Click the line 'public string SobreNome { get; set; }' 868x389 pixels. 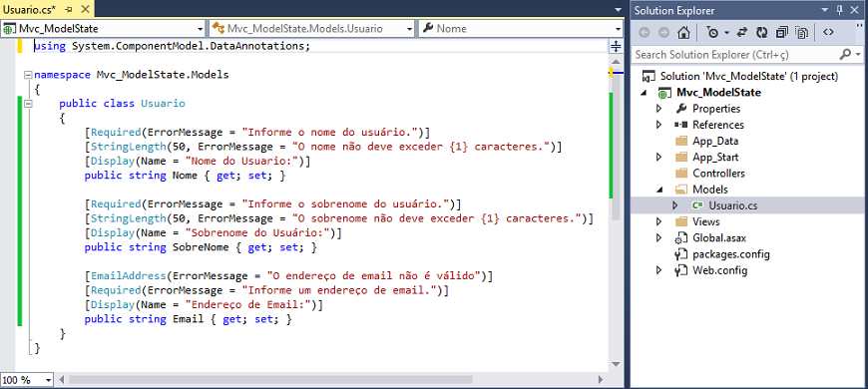pos(201,248)
